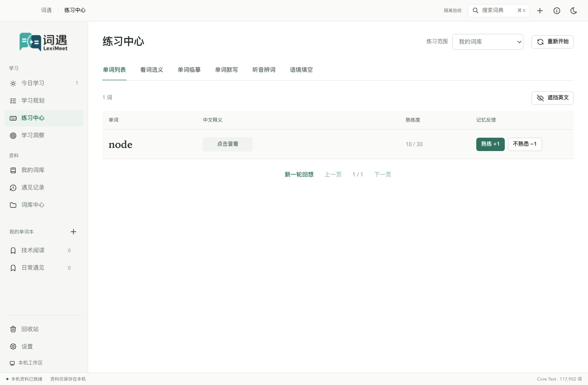Click the 新一轮回想 link
Image resolution: width=588 pixels, height=385 pixels.
[299, 175]
